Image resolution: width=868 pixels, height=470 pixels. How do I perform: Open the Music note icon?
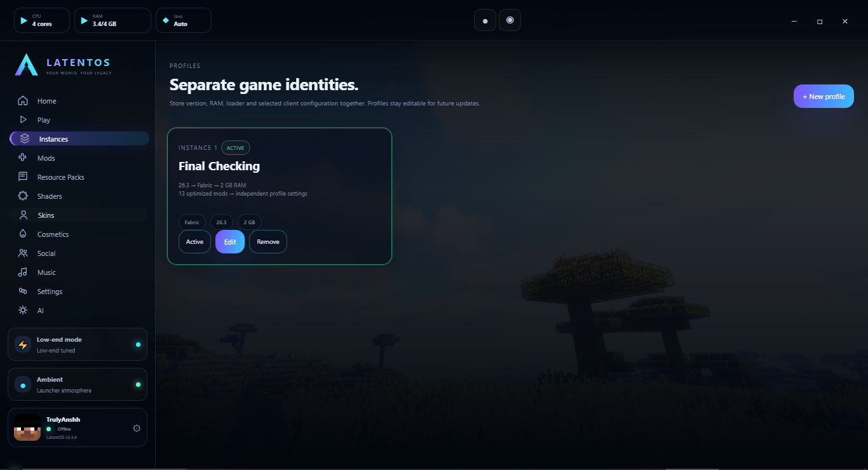tap(23, 272)
